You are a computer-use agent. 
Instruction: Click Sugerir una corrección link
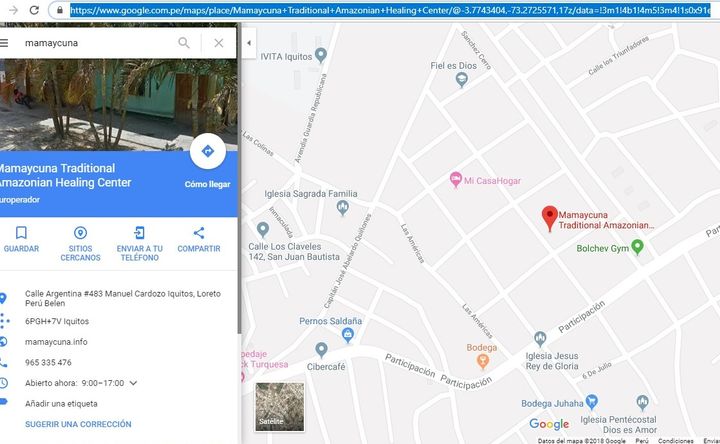(x=78, y=424)
